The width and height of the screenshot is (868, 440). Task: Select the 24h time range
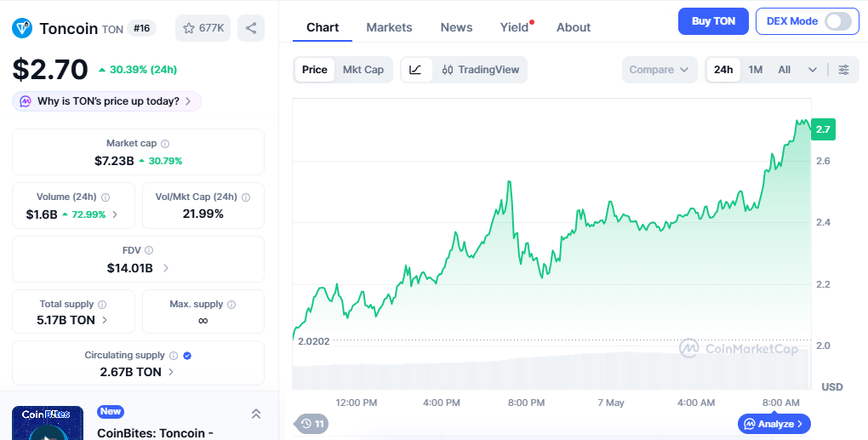[723, 70]
